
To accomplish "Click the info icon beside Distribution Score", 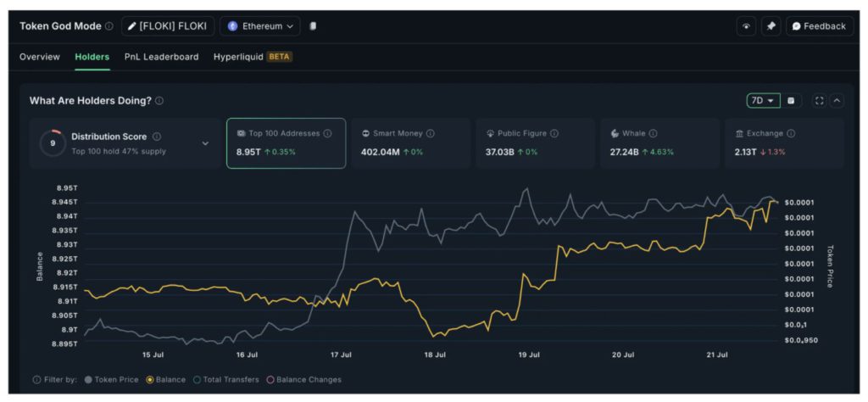I will [x=157, y=137].
